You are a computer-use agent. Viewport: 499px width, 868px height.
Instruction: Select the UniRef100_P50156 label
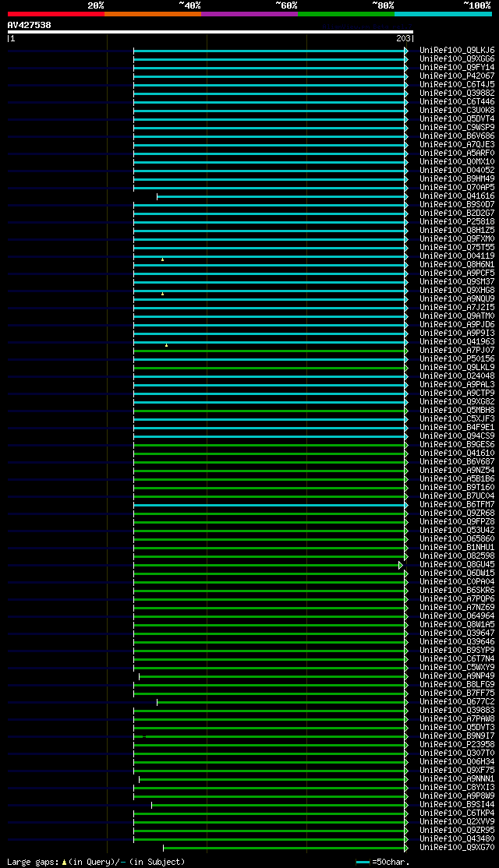[457, 359]
